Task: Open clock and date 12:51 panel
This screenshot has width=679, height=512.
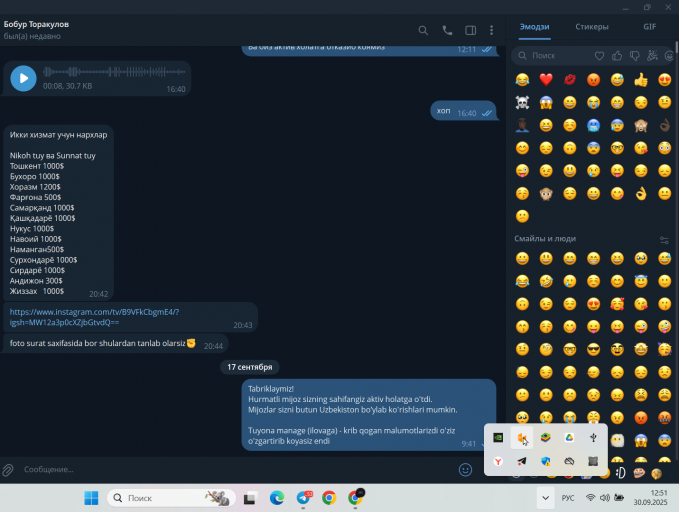Action: tap(650, 498)
